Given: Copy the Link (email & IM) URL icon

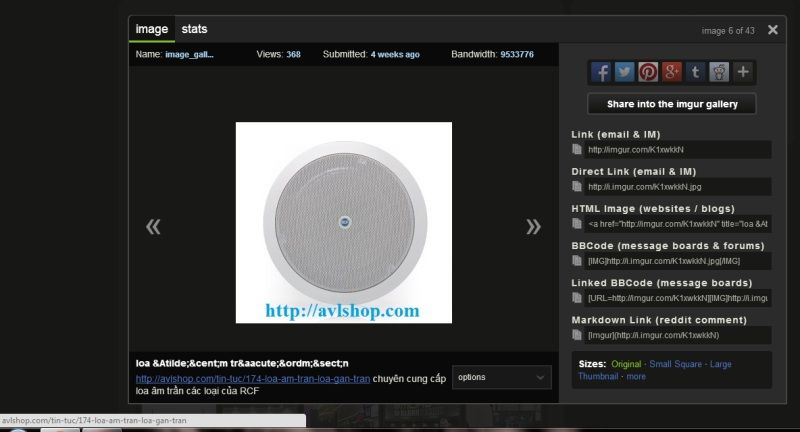Looking at the screenshot, I should tap(577, 149).
